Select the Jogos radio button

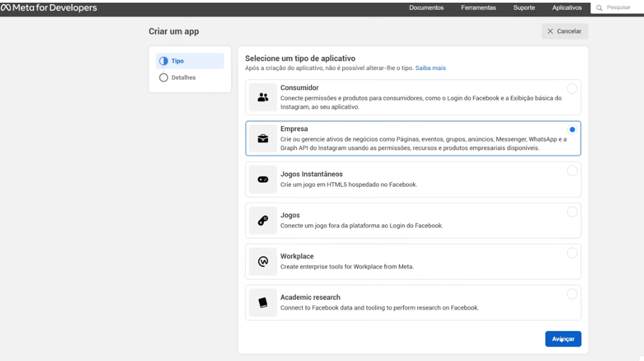(572, 212)
